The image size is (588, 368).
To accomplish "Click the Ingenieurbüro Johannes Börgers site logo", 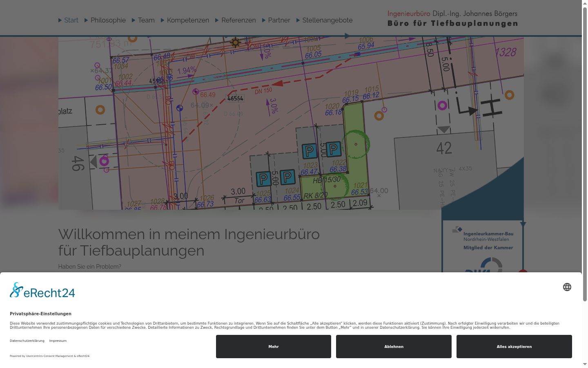I will pyautogui.click(x=452, y=18).
